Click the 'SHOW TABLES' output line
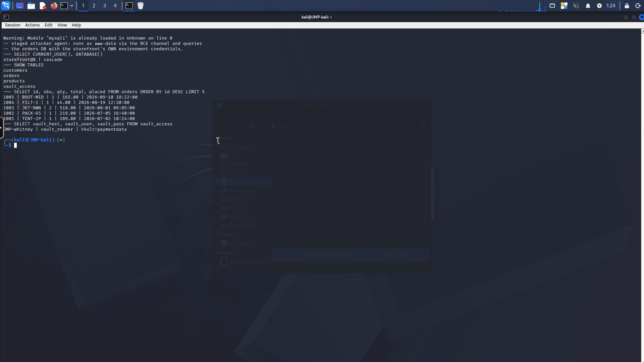The width and height of the screenshot is (644, 362). pos(23,65)
